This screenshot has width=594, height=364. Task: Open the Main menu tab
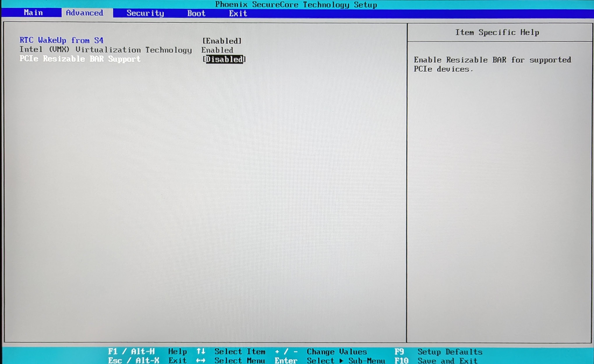coord(33,13)
